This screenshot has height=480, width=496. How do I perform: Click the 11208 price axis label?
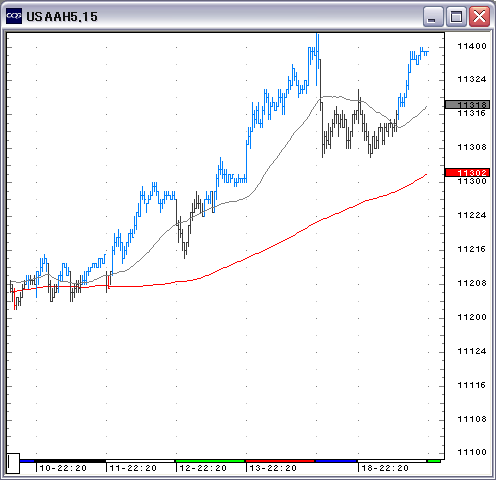(472, 283)
